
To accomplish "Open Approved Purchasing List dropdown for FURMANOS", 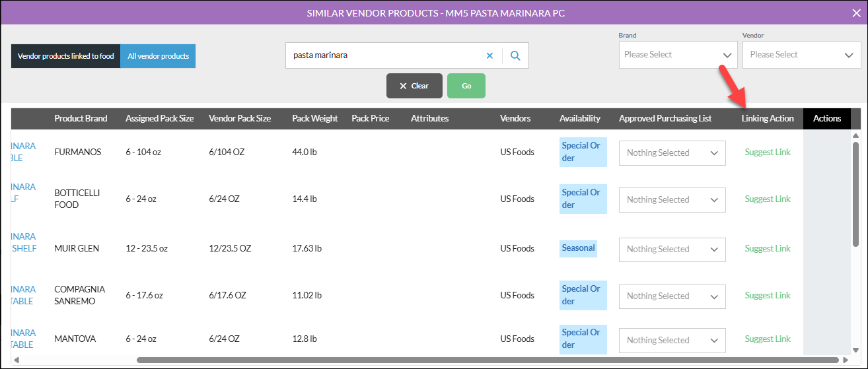I will [672, 152].
